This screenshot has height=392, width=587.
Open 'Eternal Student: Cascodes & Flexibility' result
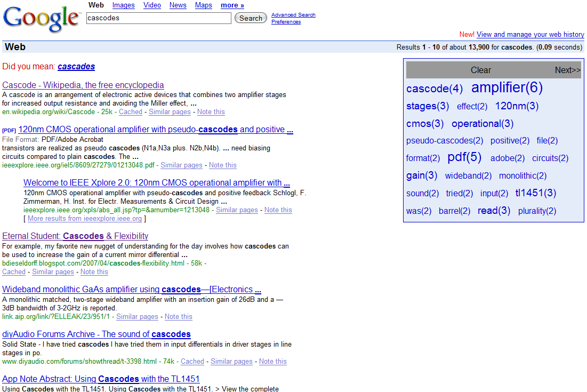tap(75, 236)
